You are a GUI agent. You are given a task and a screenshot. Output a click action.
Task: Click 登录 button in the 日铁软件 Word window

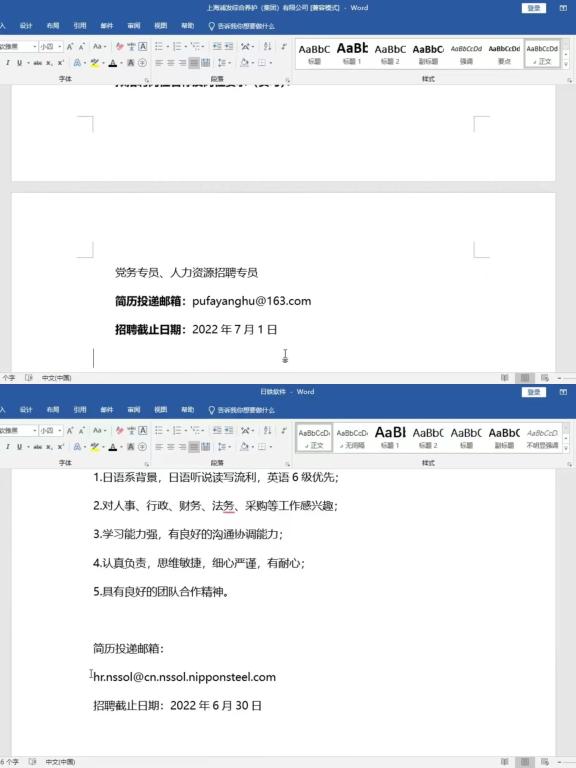coord(534,392)
